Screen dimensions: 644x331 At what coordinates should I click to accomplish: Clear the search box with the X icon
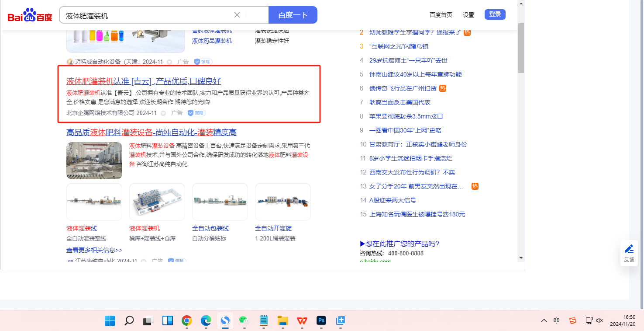(237, 15)
